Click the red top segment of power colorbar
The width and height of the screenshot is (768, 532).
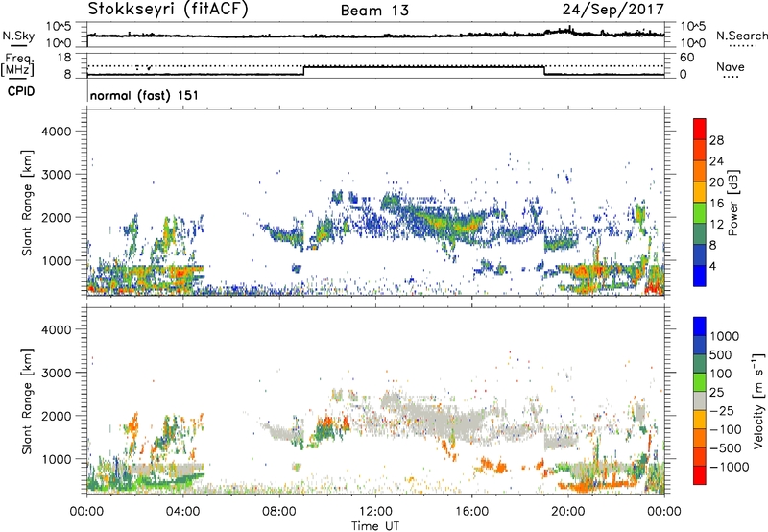point(700,129)
